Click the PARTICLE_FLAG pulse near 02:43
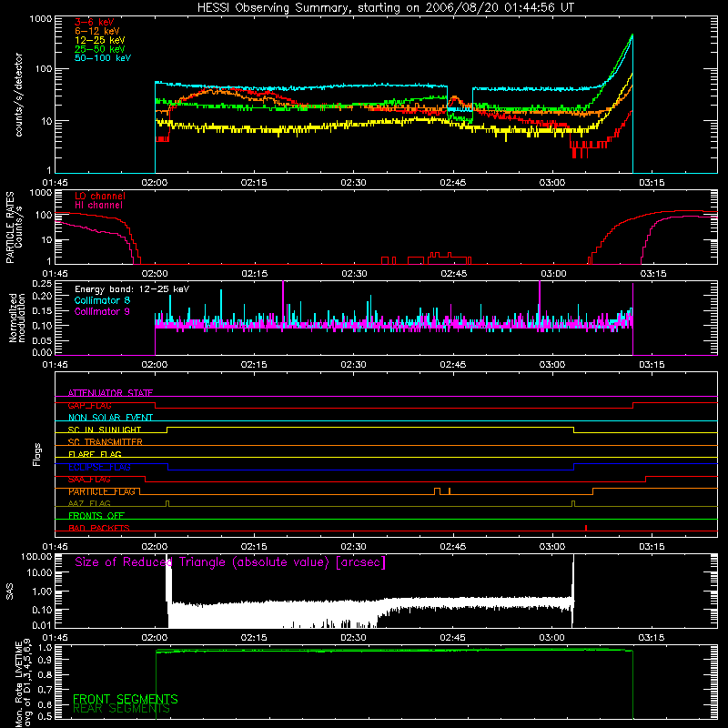The width and height of the screenshot is (728, 728). 437,491
